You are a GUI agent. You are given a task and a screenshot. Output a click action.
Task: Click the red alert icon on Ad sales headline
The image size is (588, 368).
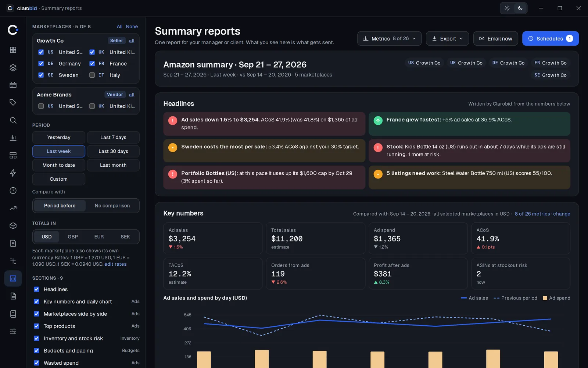point(173,120)
